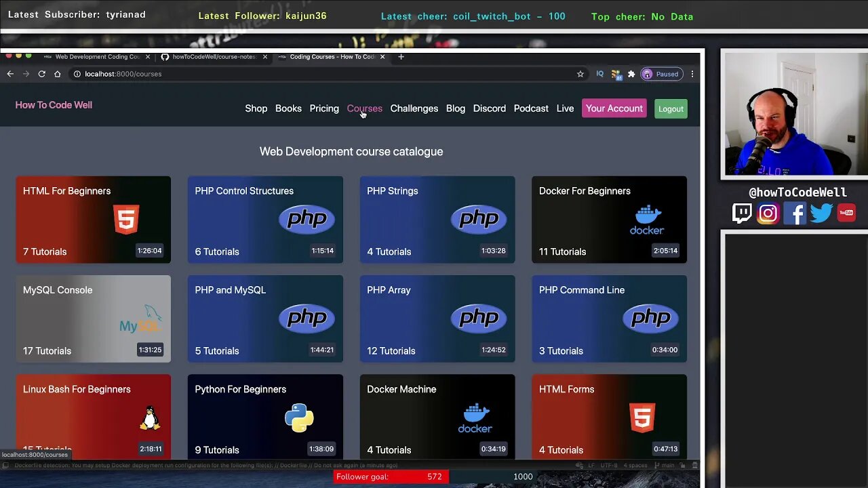Close the Coding Courses tab
The height and width of the screenshot is (488, 868).
coord(382,57)
